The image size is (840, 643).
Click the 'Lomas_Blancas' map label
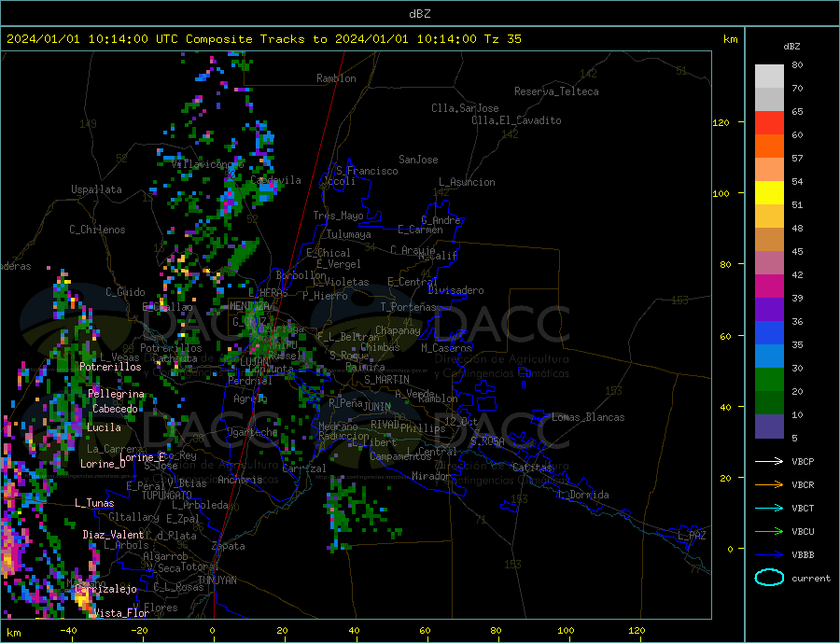coord(588,417)
